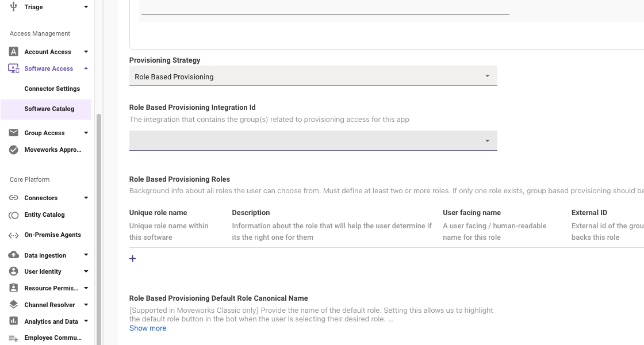Click the Connectors link icon
Image resolution: width=644 pixels, height=345 pixels.
click(14, 198)
